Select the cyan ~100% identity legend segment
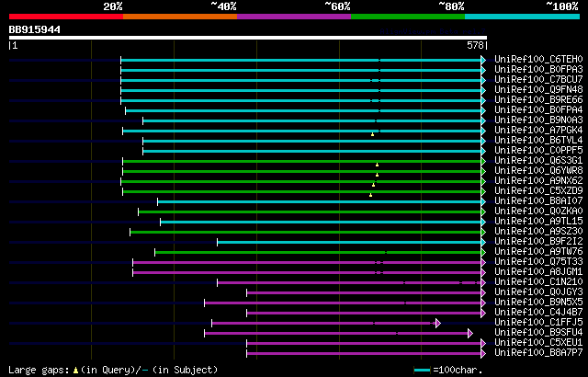The image size is (588, 377). point(523,17)
